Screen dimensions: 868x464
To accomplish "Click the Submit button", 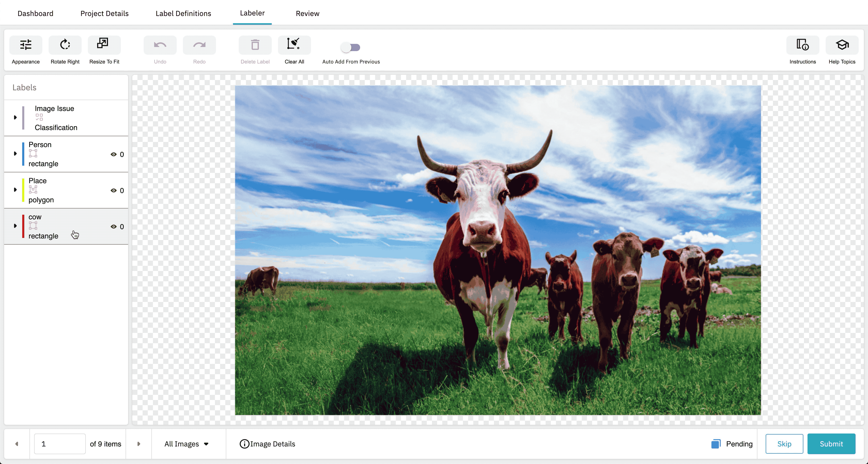I will (831, 444).
